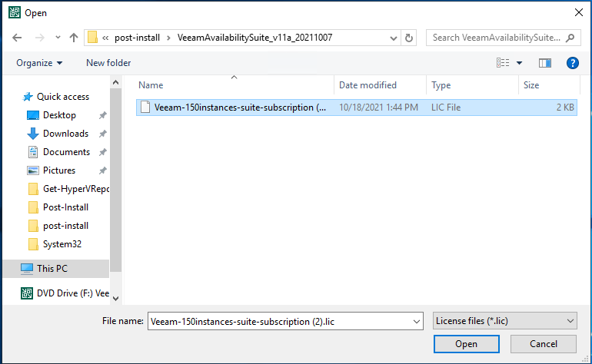Click the Cancel button

click(544, 344)
